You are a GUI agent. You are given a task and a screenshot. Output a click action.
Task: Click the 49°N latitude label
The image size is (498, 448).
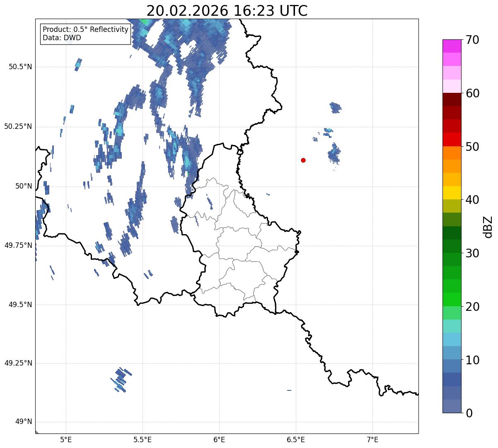coord(24,422)
